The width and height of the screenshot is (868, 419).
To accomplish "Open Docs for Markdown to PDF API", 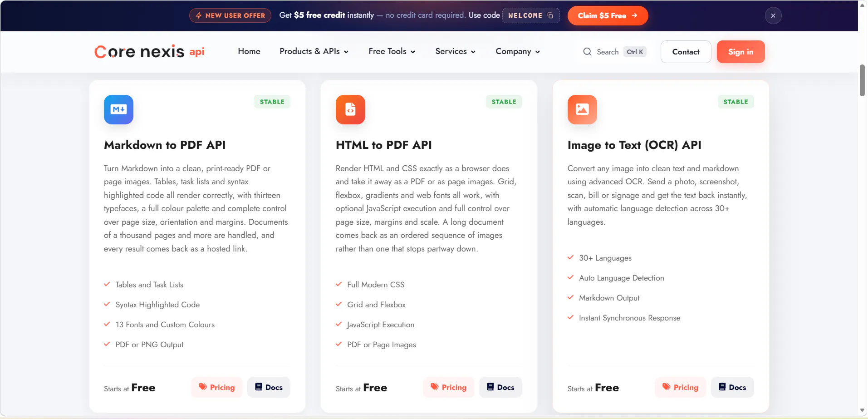I will pos(269,387).
